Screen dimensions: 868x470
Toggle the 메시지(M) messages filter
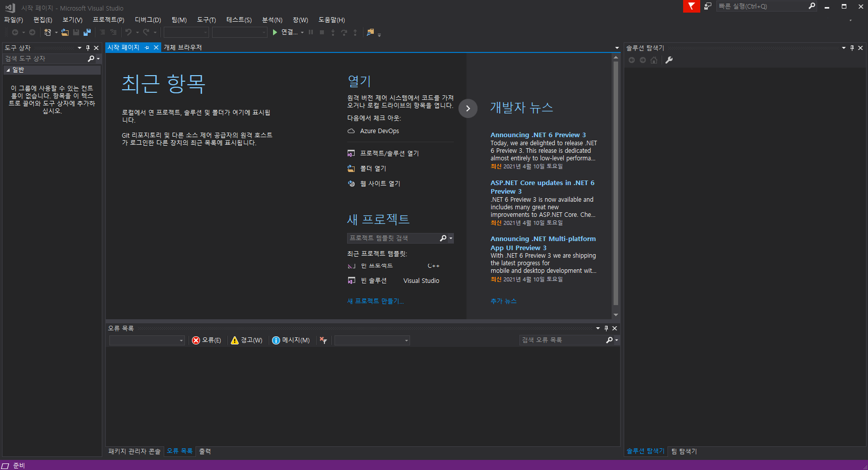tap(291, 340)
